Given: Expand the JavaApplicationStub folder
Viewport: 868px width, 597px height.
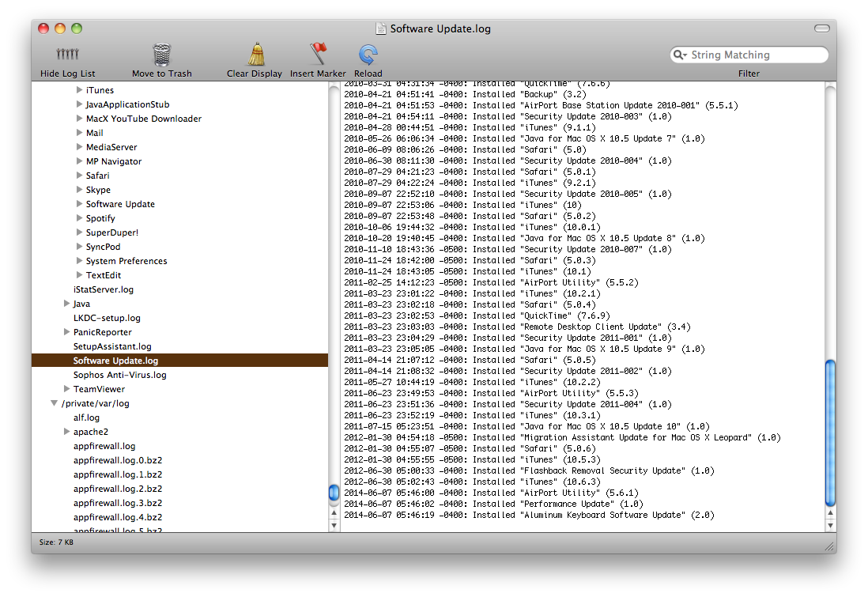Looking at the screenshot, I should [x=79, y=104].
